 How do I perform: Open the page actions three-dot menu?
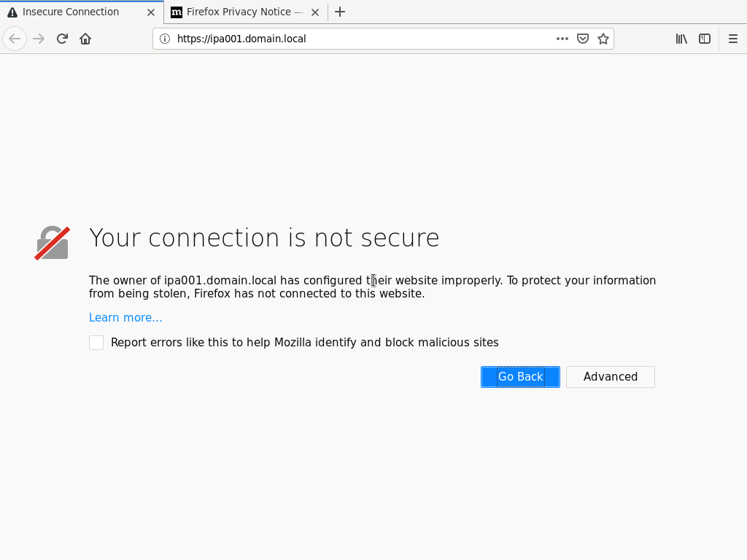[x=562, y=39]
